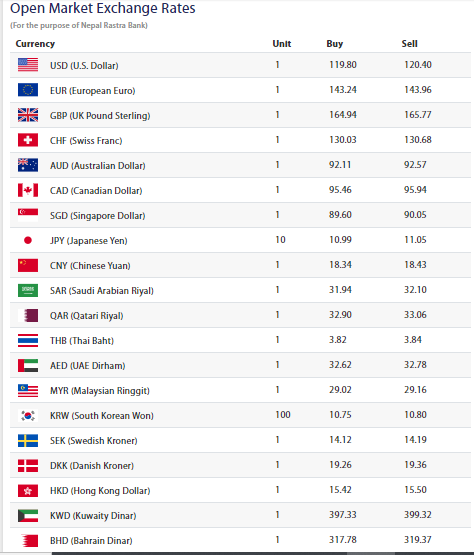Screen dimensions: 474x555
Task: Click the Buy column header
Action: pos(335,44)
